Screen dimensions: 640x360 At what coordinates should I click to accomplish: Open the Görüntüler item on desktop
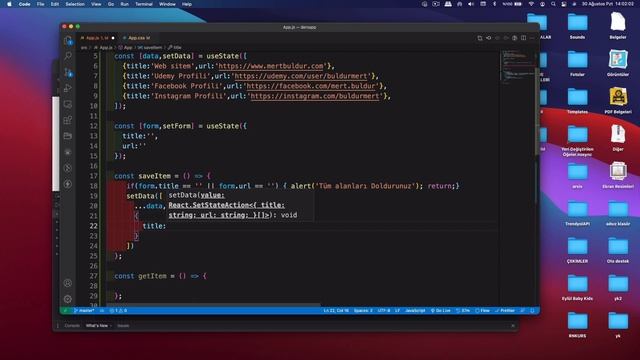[618, 63]
